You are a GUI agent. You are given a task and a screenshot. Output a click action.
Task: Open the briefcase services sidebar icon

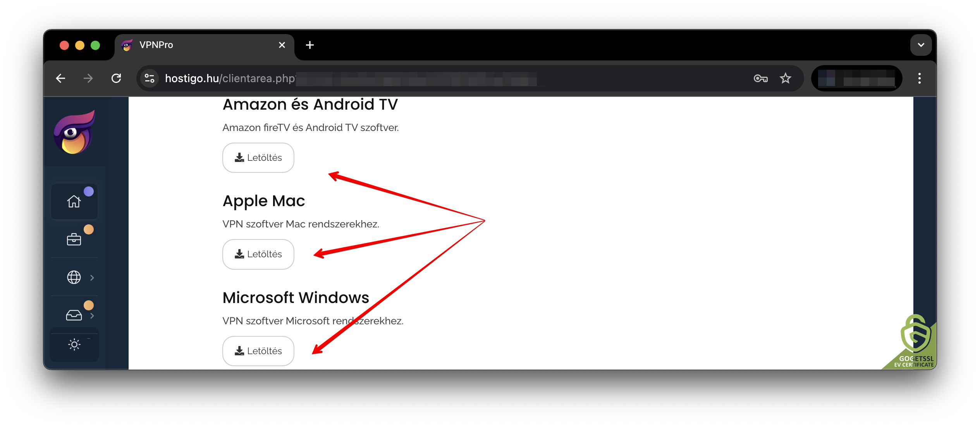74,239
